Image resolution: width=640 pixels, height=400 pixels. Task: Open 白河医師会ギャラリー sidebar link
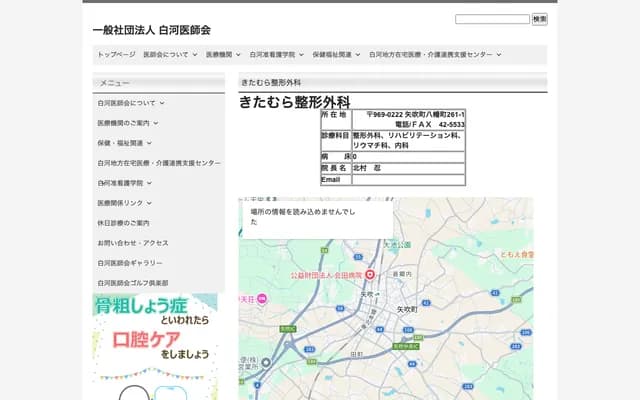pyautogui.click(x=129, y=263)
